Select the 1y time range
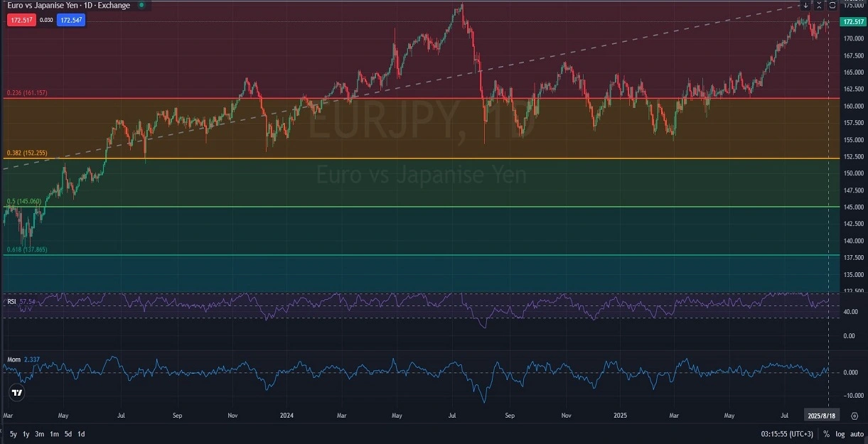 click(x=26, y=433)
